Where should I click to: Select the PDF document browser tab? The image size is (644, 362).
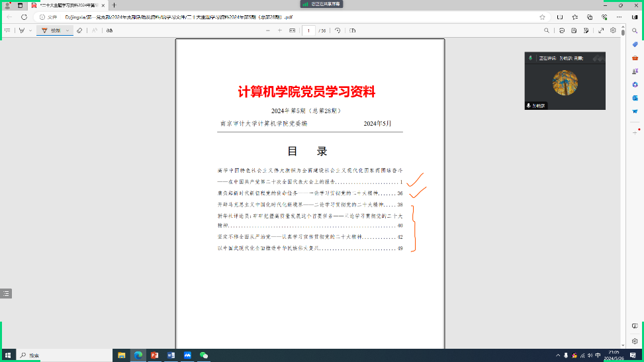[66, 5]
